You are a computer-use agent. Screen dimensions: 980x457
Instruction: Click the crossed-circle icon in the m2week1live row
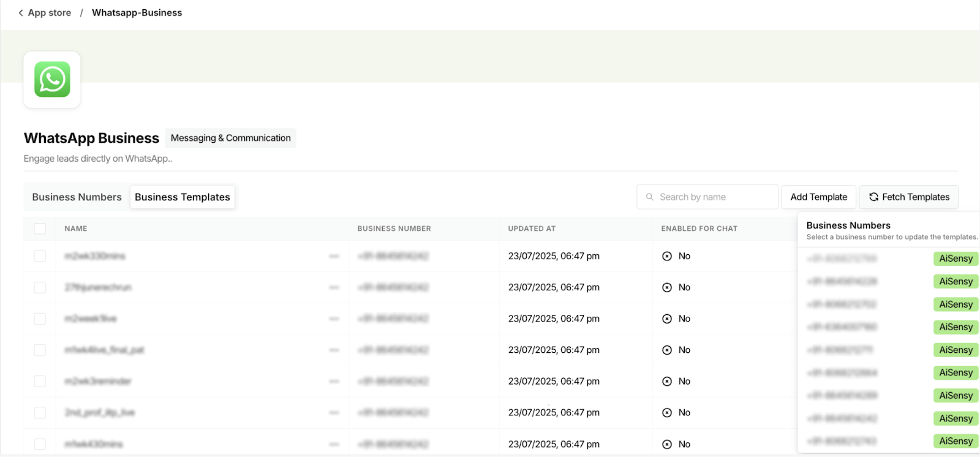pyautogui.click(x=667, y=319)
